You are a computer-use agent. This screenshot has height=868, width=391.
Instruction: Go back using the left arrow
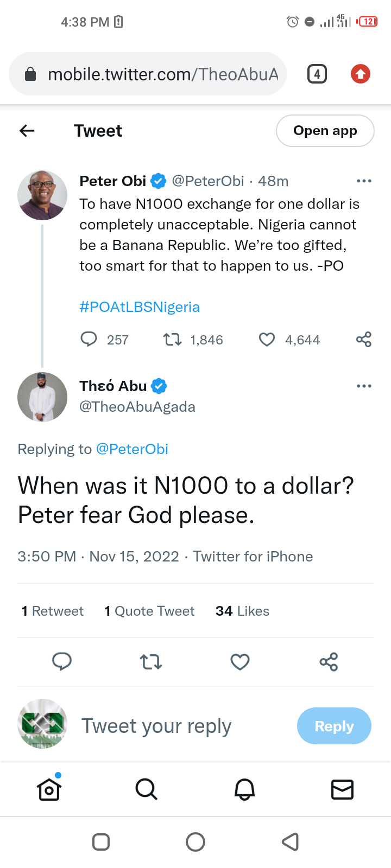pos(27,131)
